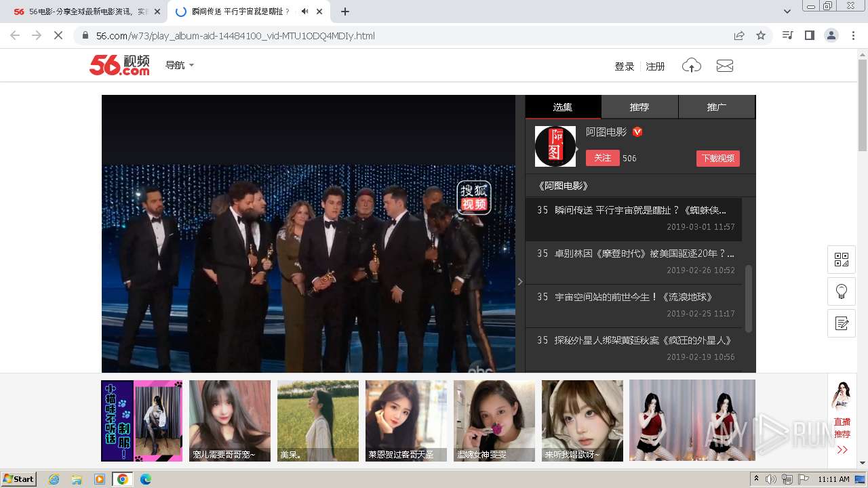Mute the tab via speaker icon
The height and width of the screenshot is (488, 868).
pos(304,12)
